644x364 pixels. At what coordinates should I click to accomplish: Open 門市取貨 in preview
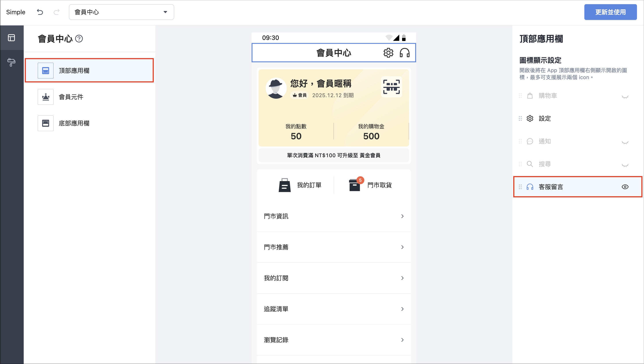click(x=370, y=185)
